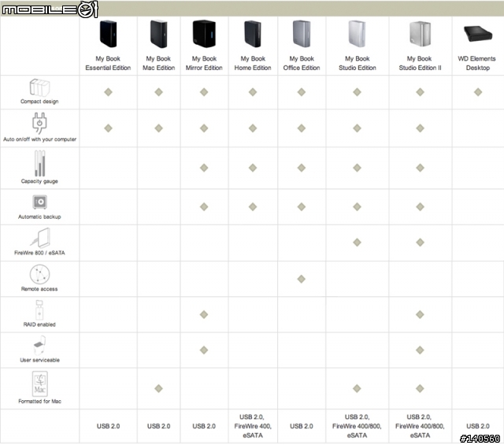504x445 pixels.
Task: Click the 'Remote access' row label
Action: pos(39,289)
